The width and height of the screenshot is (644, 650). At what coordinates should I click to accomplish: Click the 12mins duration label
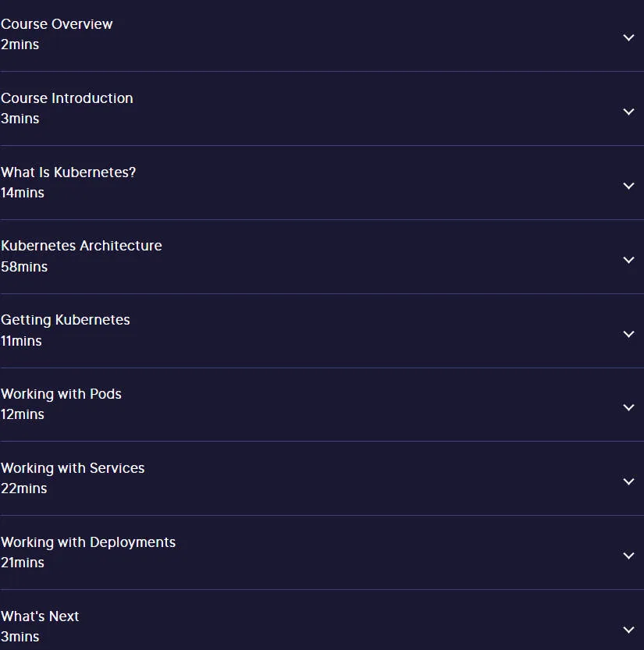point(23,414)
